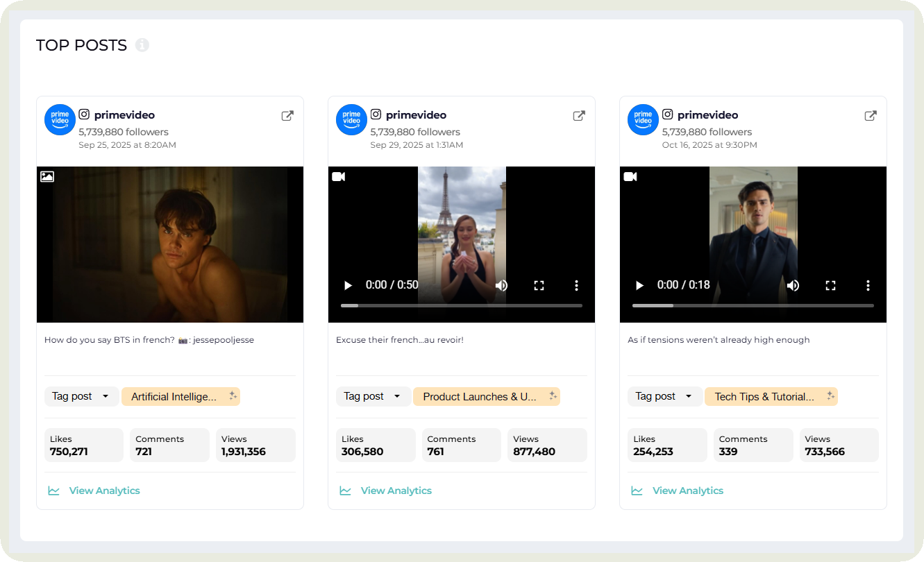Click the info icon beside TOP POSTS heading

coord(142,44)
